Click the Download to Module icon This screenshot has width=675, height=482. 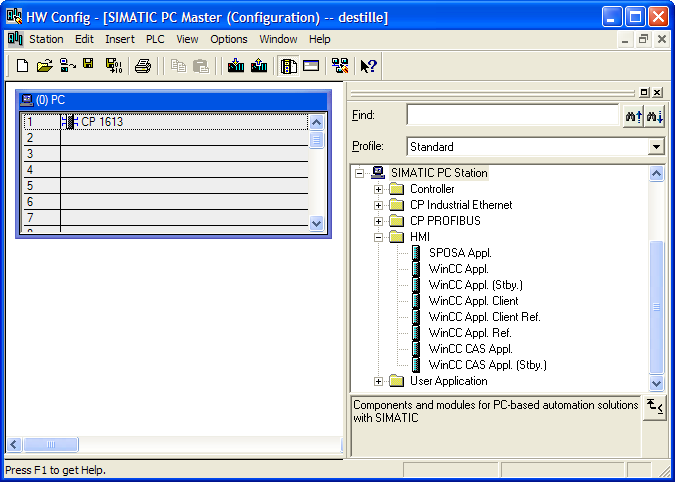236,66
